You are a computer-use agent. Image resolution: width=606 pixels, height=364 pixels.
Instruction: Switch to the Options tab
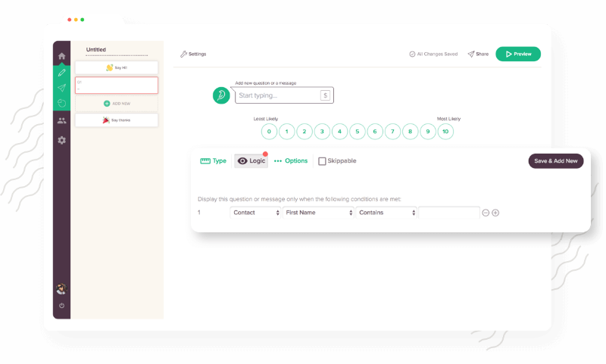[291, 161]
